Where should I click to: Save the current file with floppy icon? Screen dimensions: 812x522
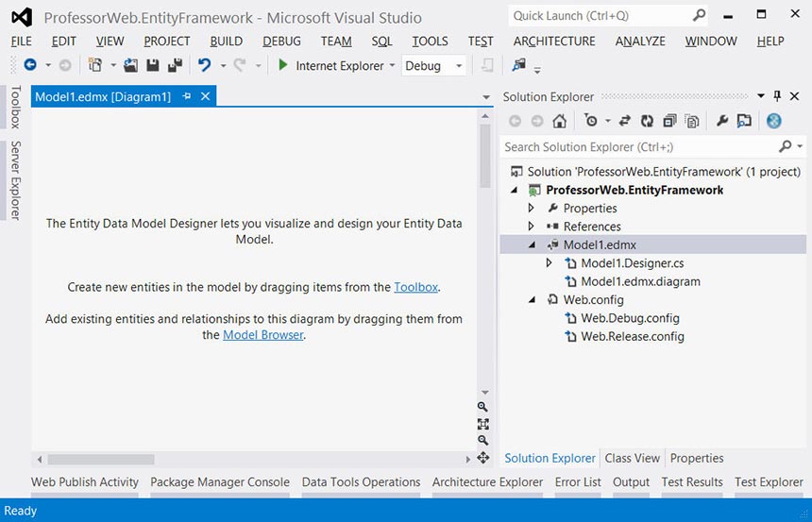coord(152,65)
